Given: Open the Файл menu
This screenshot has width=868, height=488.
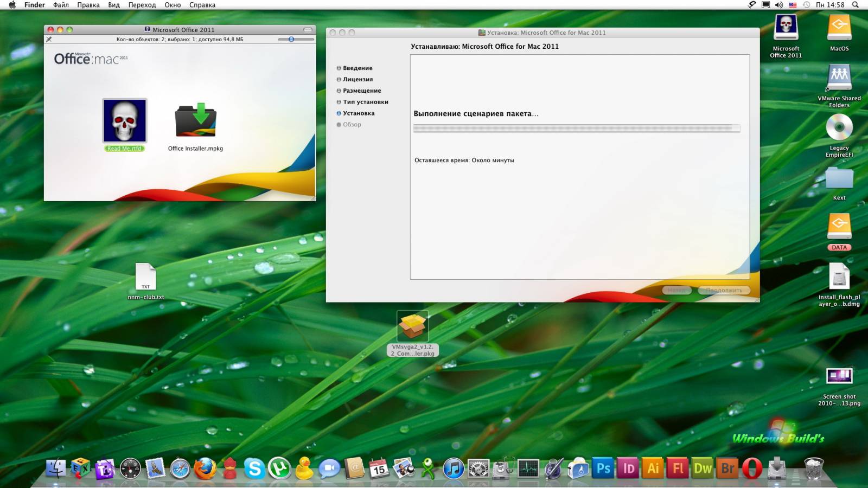Looking at the screenshot, I should click(x=61, y=5).
